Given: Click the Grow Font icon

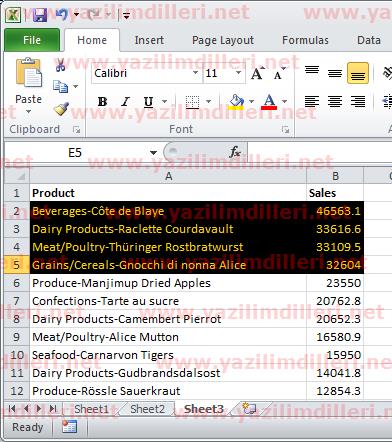Looking at the screenshot, I should [257, 73].
